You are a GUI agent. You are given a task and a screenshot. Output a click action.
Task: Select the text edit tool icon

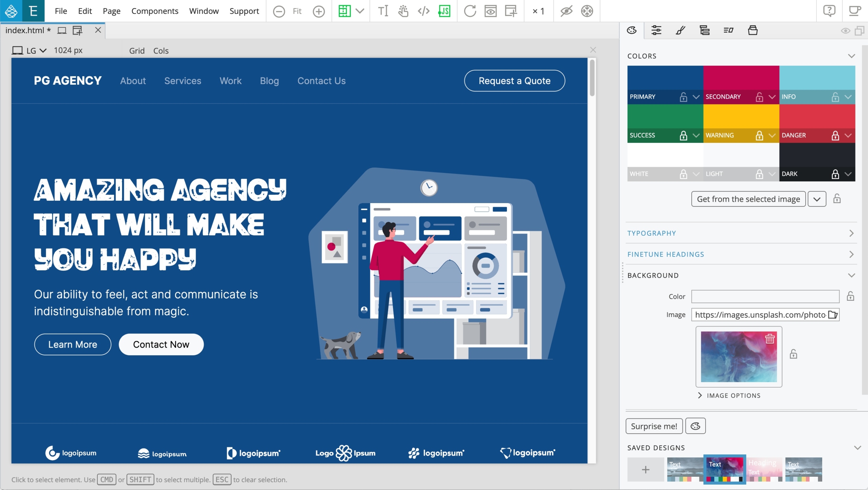pos(383,11)
